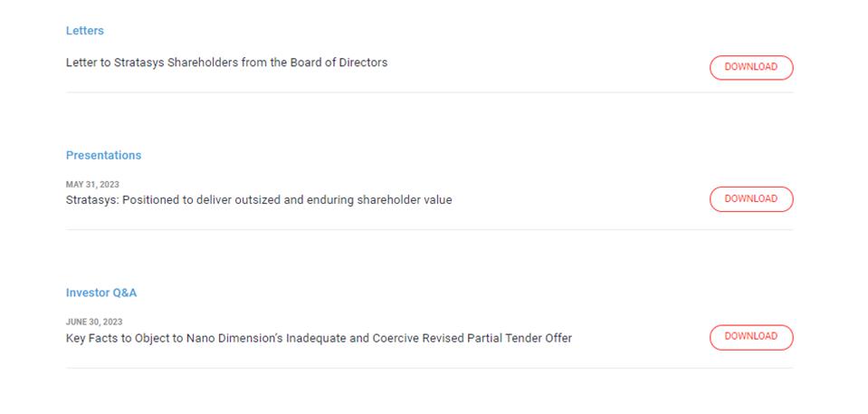Viewport: 868px width, 414px height.
Task: Click the JUNE 30, 2023 date label
Action: [94, 322]
